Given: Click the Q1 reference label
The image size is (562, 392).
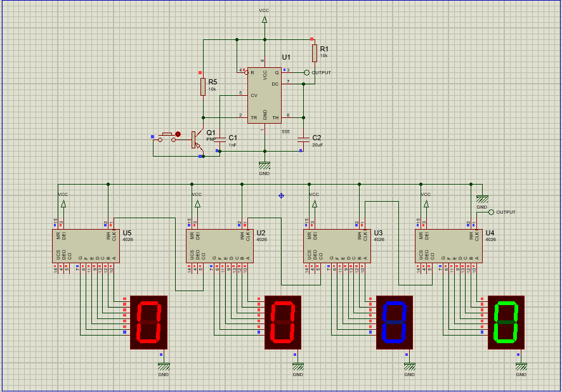Looking at the screenshot, I should (211, 133).
